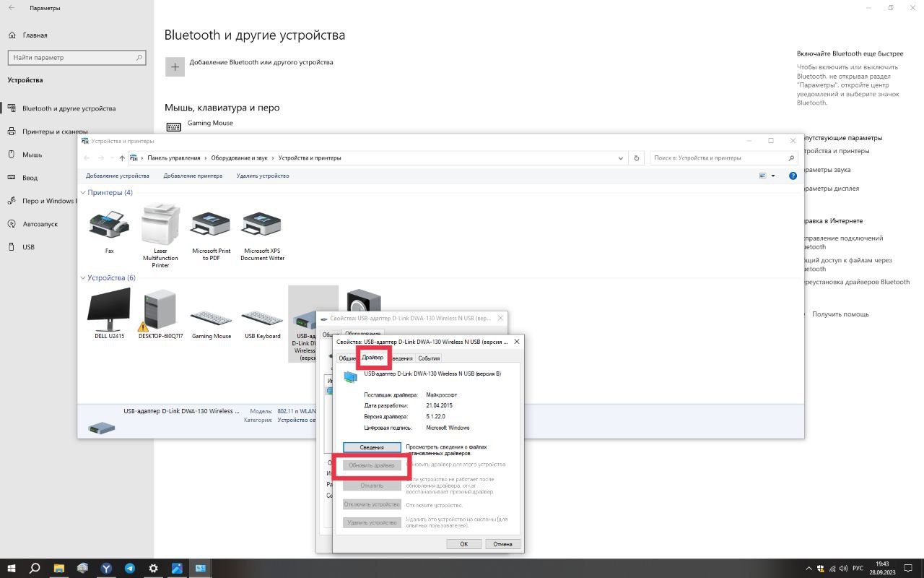924x578 pixels.
Task: Refresh the Devices and Printers view
Action: (x=637, y=158)
